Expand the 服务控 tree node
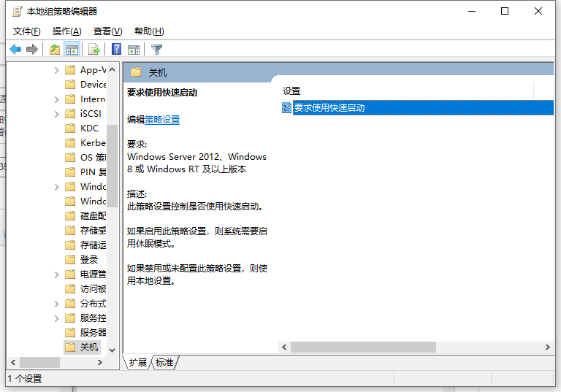Image resolution: width=561 pixels, height=392 pixels. [56, 318]
